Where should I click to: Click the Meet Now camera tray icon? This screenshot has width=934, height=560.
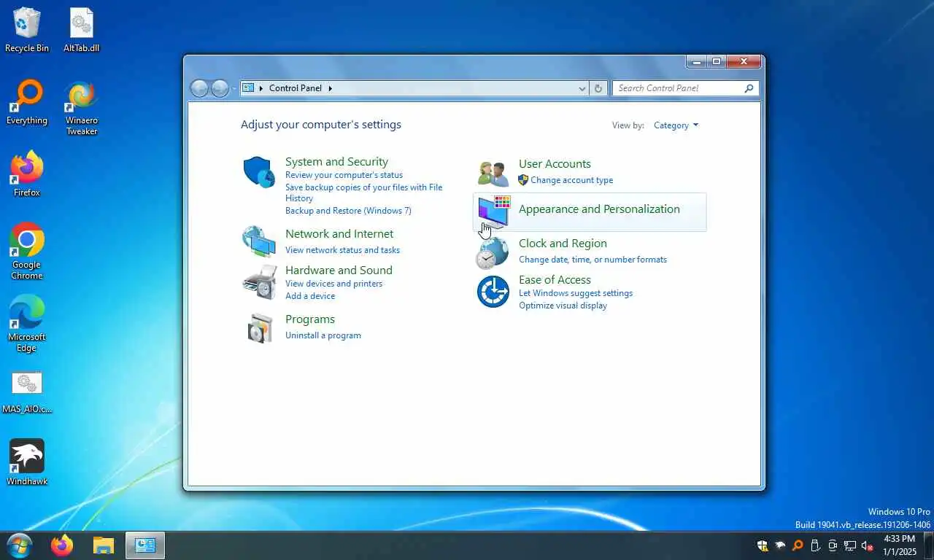pos(833,545)
